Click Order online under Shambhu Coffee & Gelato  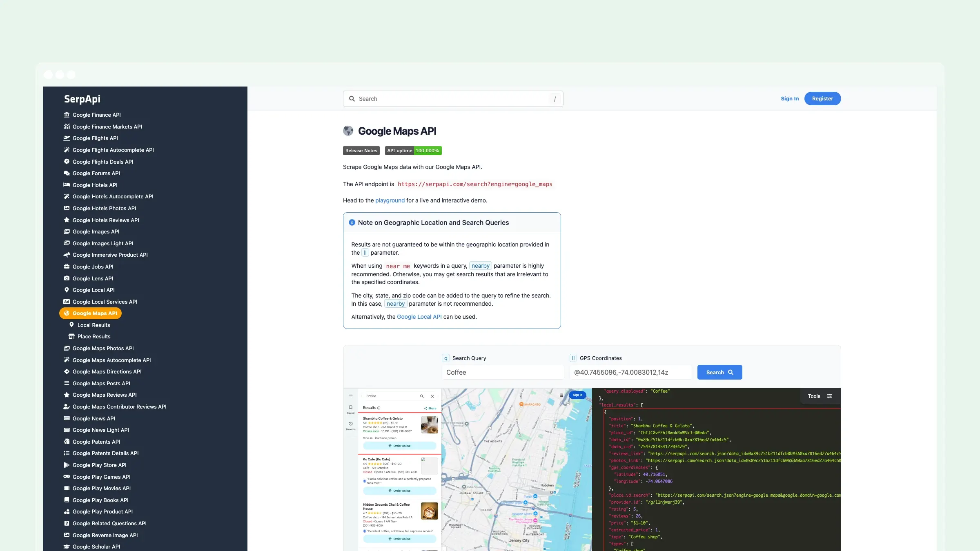399,446
